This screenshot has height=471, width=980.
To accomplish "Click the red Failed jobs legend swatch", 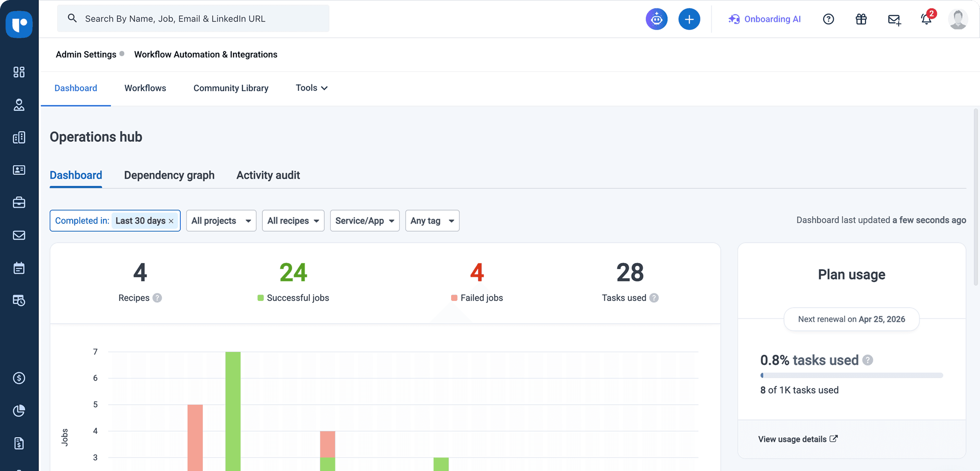I will (x=454, y=298).
